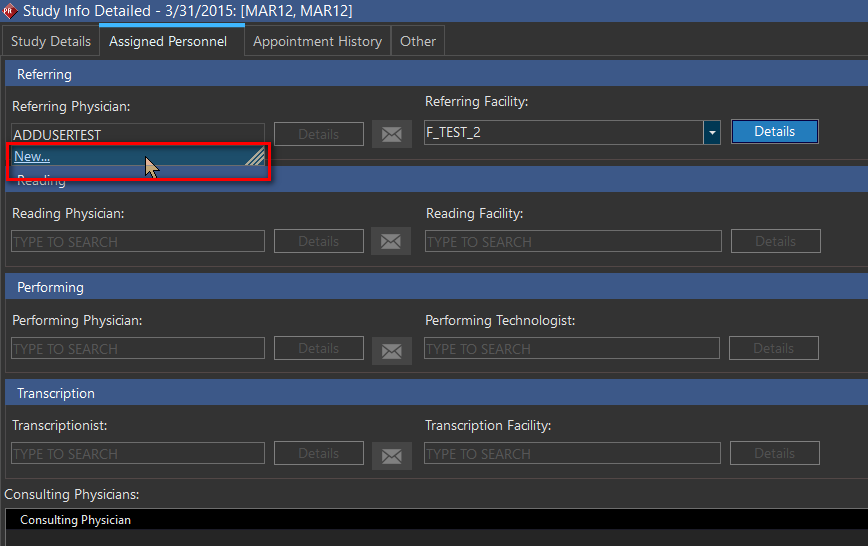Screen dimensions: 868x546
Task: Click the application icon in the title bar
Action: (x=10, y=11)
